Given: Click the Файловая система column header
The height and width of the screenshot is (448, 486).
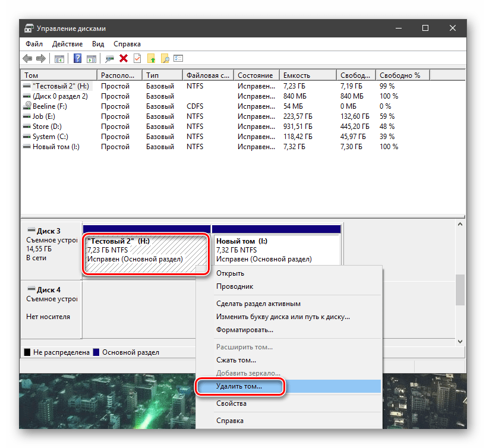Looking at the screenshot, I should coord(207,75).
